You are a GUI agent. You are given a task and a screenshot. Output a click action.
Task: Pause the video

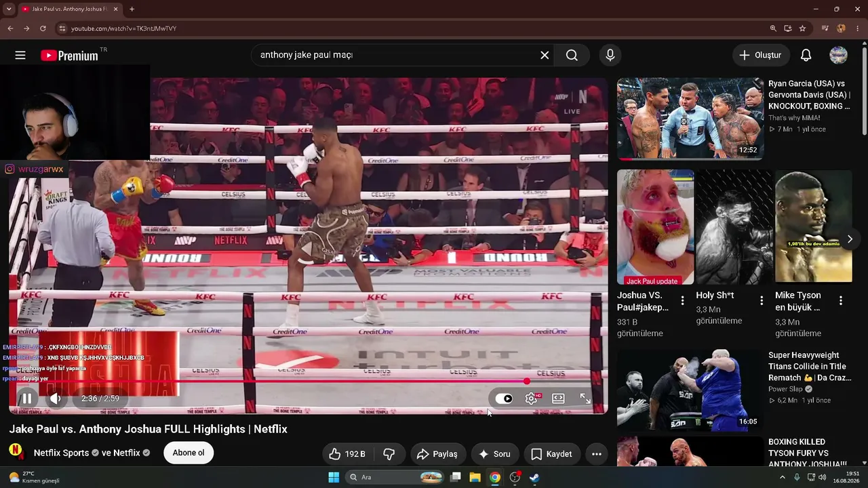pyautogui.click(x=26, y=399)
